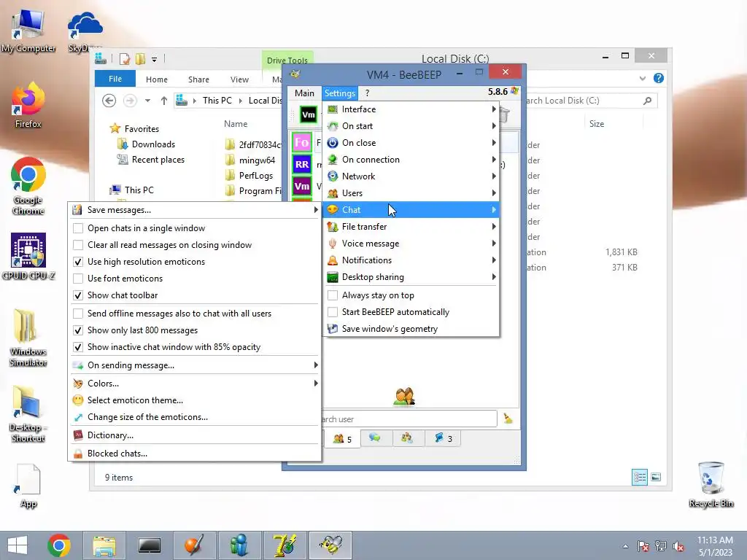
Task: Click the Chat menu item icon
Action: point(333,209)
